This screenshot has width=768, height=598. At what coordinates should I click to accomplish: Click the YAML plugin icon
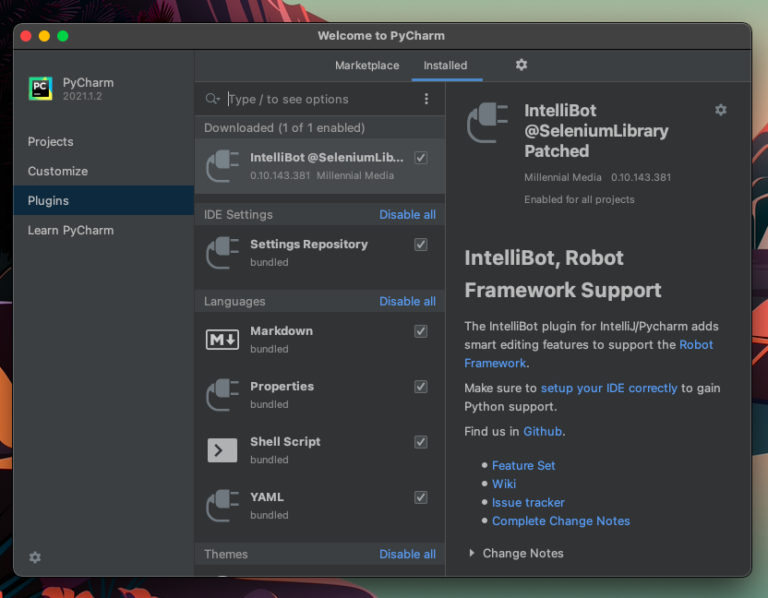pos(223,505)
